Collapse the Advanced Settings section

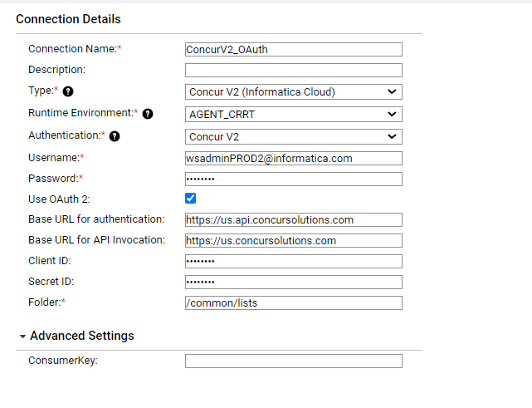click(22, 337)
